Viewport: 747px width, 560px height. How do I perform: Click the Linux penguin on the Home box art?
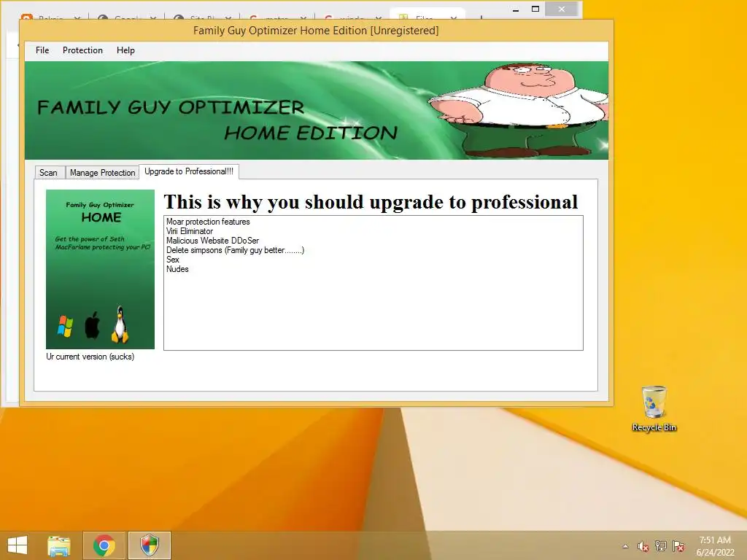[x=120, y=324]
